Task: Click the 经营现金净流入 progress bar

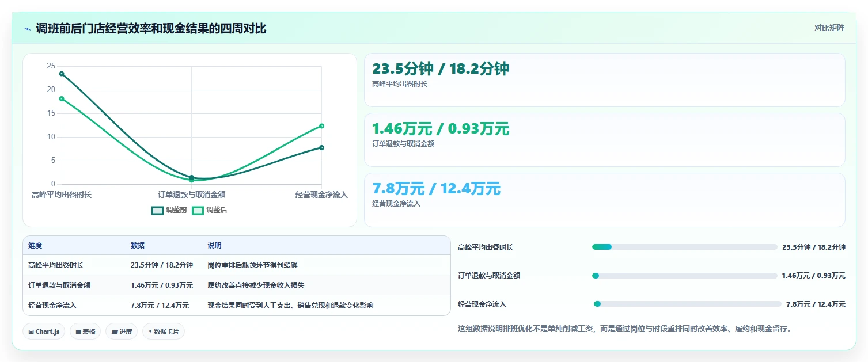Action: click(x=687, y=304)
